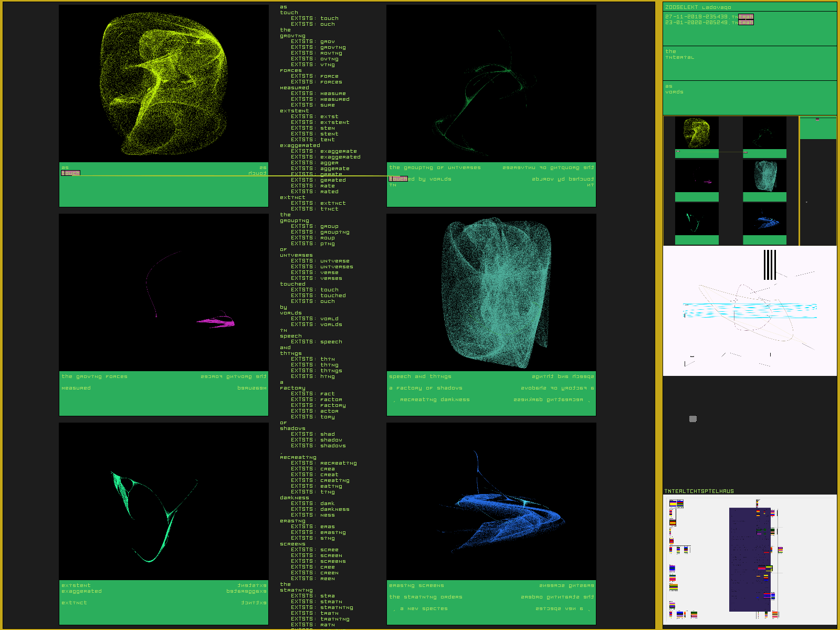840x630 pixels.
Task: Click highlighted 'touched' in 'touched by worlds'
Action: (x=398, y=179)
